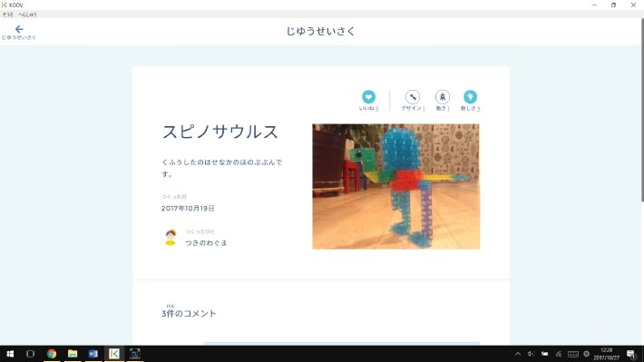Viewport: 644px width, 362px height.
Task: Open creator name つきのわぐま
Action: pyautogui.click(x=206, y=243)
